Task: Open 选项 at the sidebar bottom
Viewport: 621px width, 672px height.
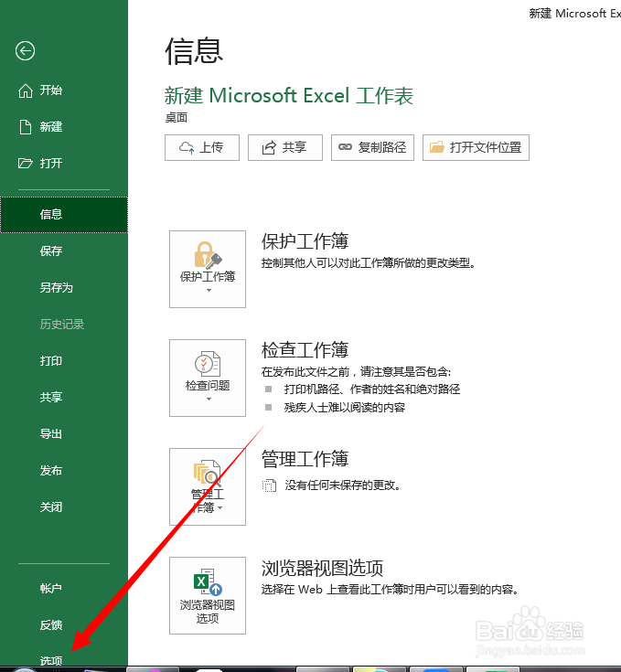Action: pos(51,660)
